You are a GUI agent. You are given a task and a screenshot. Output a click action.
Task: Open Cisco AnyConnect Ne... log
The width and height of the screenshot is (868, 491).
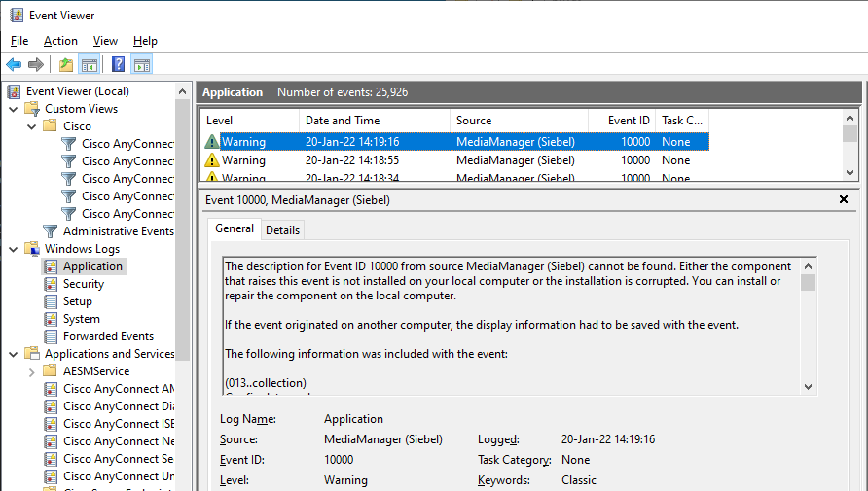coord(119,441)
